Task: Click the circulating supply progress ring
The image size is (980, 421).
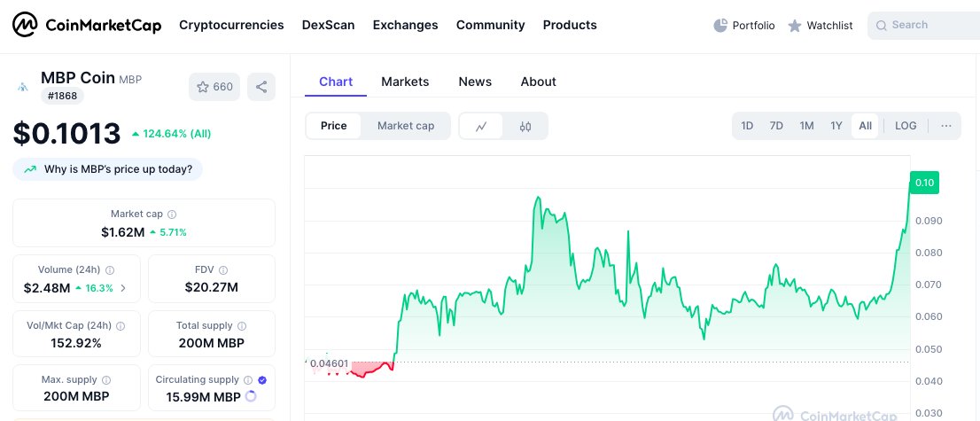Action: tap(251, 396)
